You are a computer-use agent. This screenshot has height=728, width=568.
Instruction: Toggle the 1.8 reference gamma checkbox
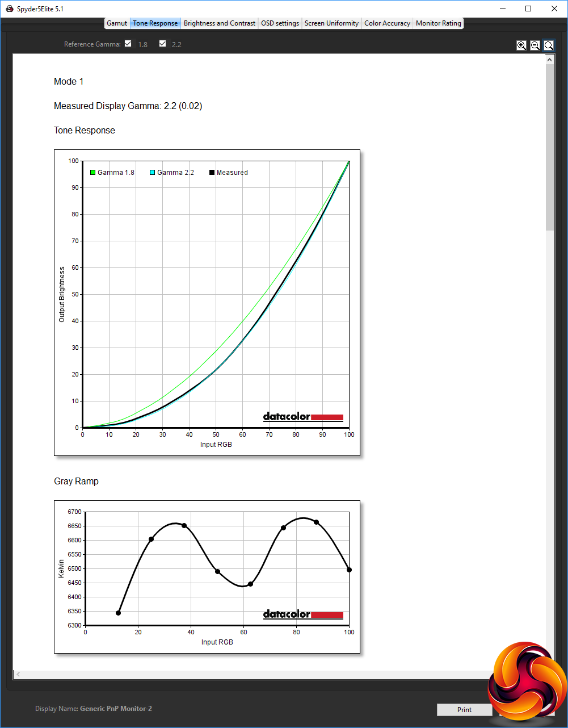click(x=128, y=44)
